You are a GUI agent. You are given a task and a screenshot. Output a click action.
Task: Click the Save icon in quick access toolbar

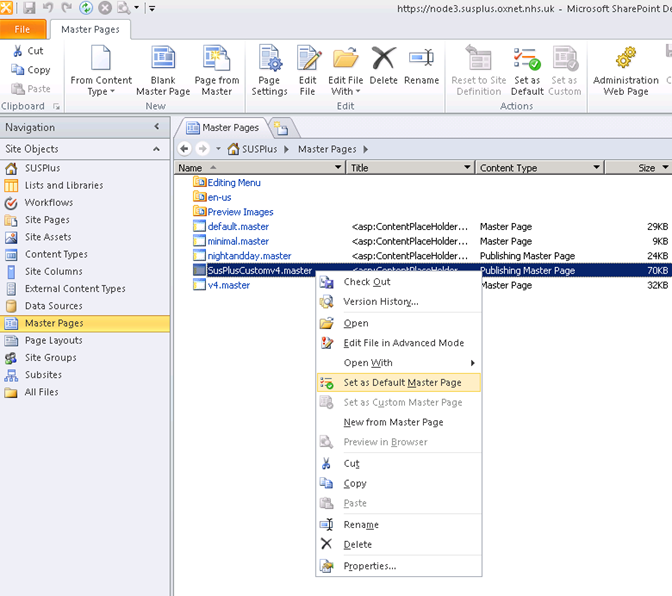click(29, 8)
